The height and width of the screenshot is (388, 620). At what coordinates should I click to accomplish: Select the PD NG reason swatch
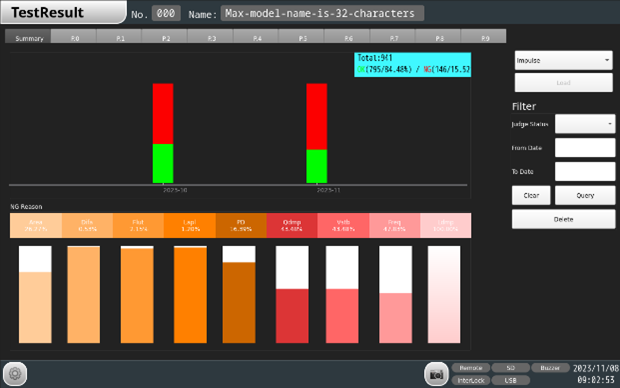pos(241,225)
